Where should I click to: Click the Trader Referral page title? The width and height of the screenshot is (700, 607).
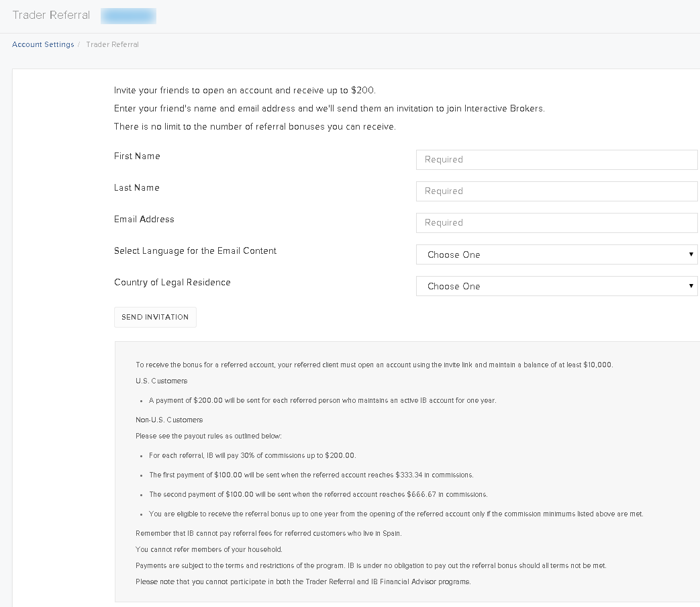(x=51, y=15)
